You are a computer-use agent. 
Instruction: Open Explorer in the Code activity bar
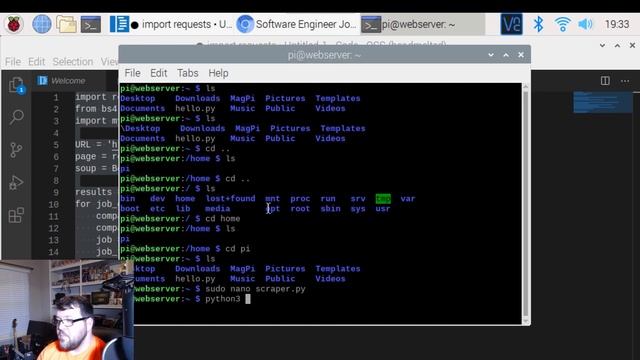(x=16, y=85)
